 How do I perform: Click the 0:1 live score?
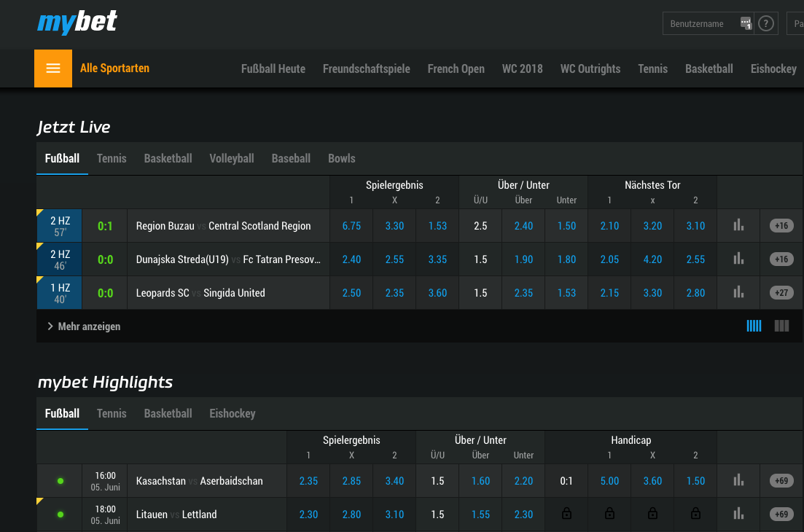[105, 226]
